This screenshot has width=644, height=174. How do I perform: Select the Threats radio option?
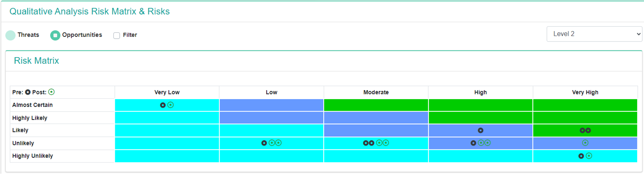click(11, 35)
